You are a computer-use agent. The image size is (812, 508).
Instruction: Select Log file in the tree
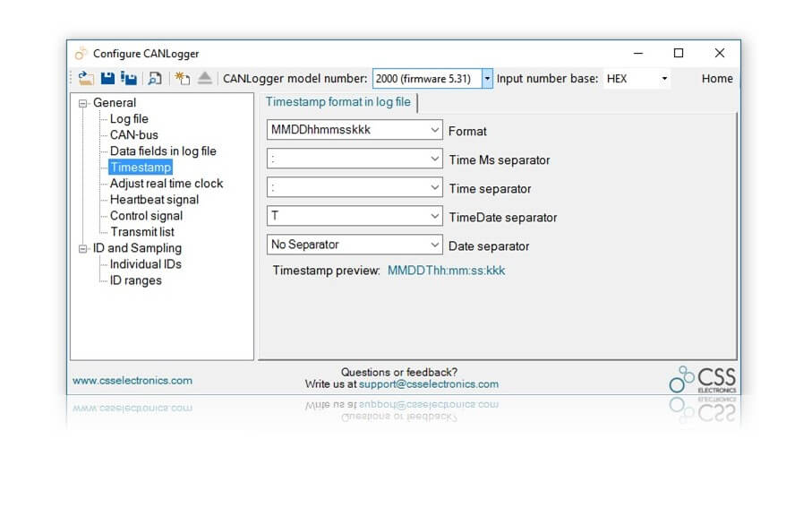pos(129,119)
